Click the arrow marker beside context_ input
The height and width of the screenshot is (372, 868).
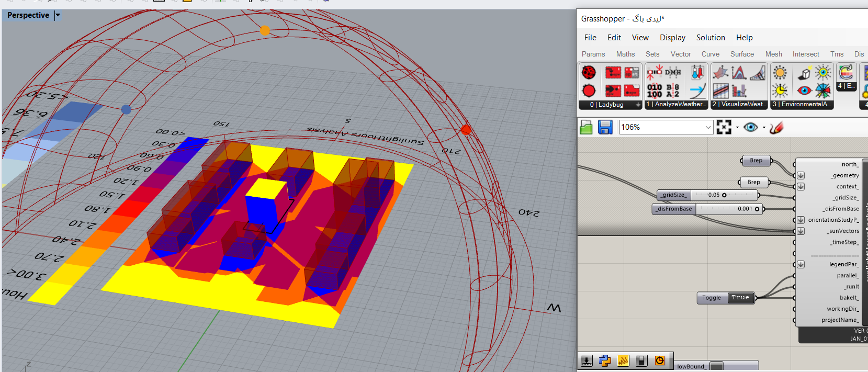click(801, 187)
